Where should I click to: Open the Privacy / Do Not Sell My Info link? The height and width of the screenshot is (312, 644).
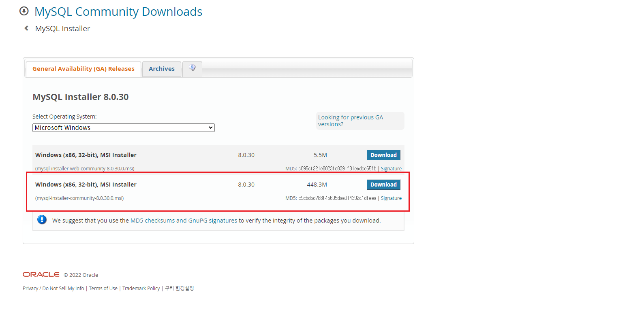point(53,289)
